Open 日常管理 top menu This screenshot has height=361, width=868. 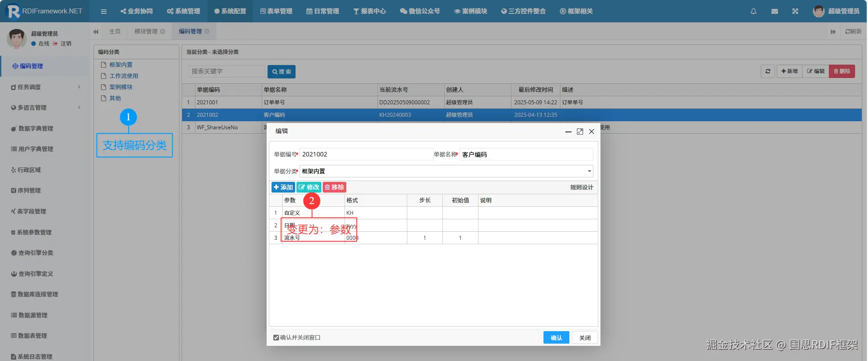coord(323,11)
